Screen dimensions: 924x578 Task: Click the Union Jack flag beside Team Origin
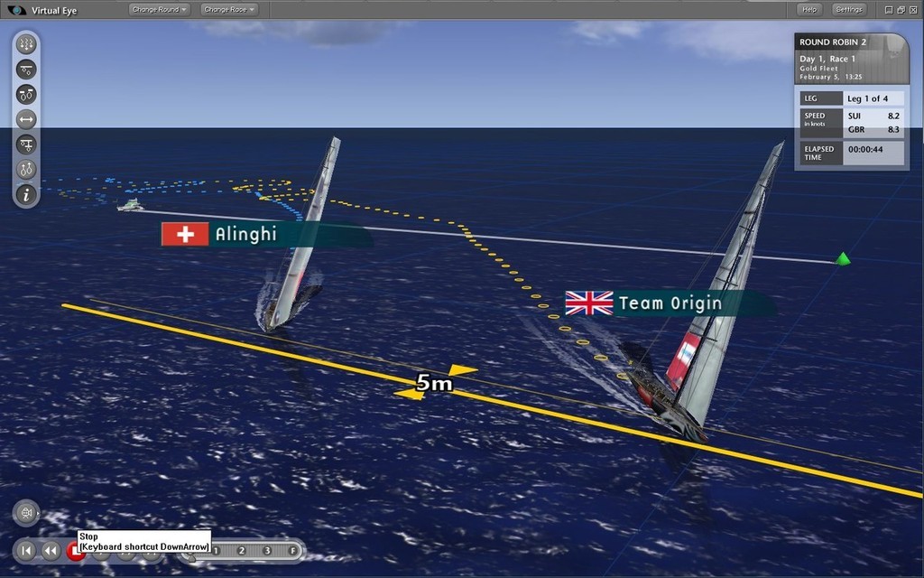[589, 303]
